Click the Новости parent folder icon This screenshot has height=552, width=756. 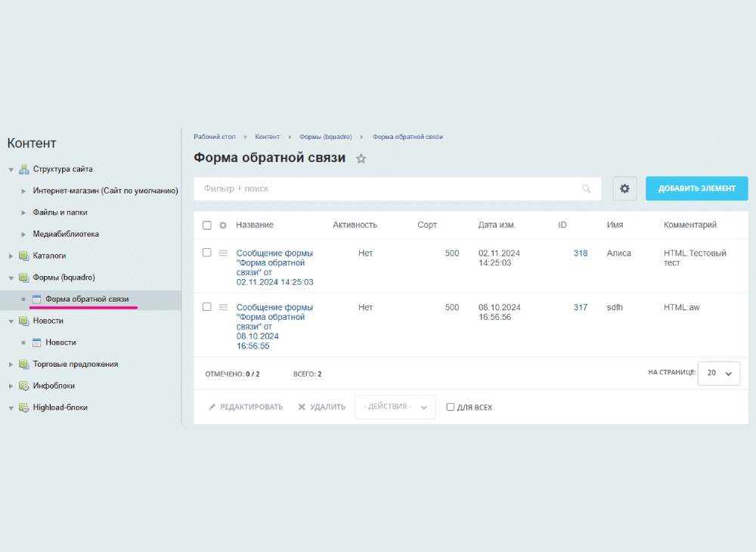[23, 321]
